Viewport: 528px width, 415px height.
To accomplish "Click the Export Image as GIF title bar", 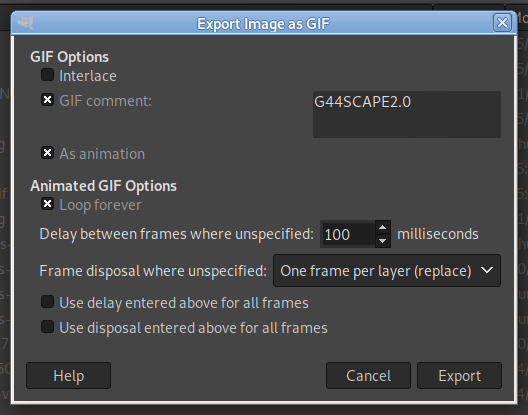I will click(x=264, y=23).
